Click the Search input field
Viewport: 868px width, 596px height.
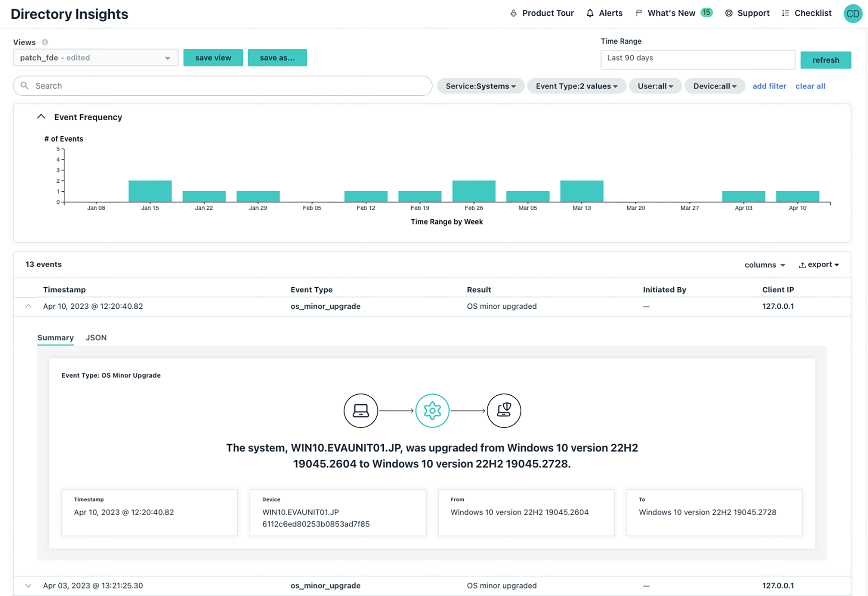(222, 86)
